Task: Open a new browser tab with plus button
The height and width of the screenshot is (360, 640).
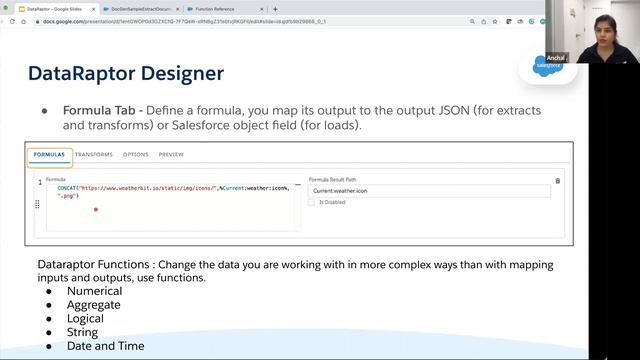Action: coord(275,9)
